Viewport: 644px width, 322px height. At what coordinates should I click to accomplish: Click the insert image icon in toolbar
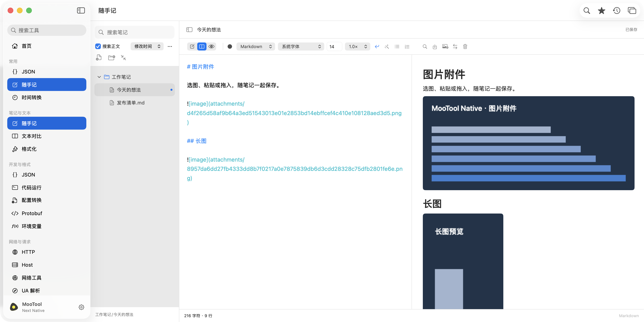pyautogui.click(x=445, y=46)
